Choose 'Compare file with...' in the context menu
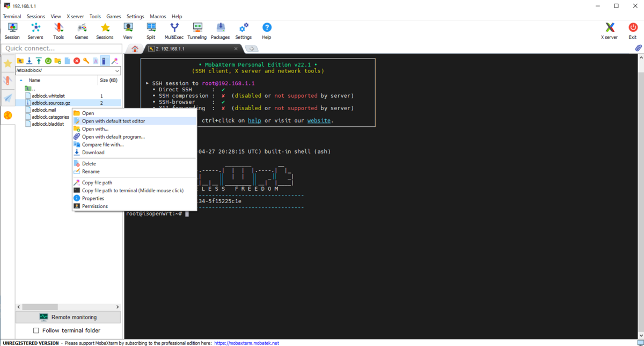 point(134,145)
